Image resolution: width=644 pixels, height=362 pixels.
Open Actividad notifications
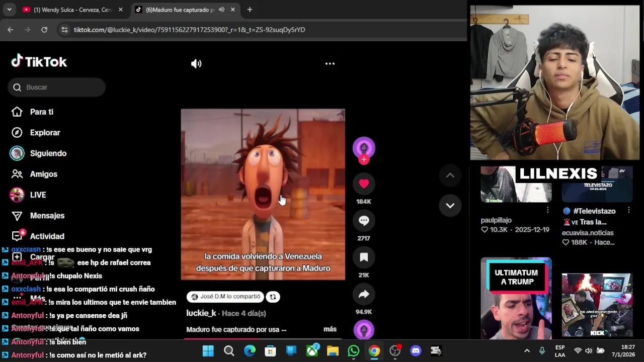pyautogui.click(x=38, y=236)
